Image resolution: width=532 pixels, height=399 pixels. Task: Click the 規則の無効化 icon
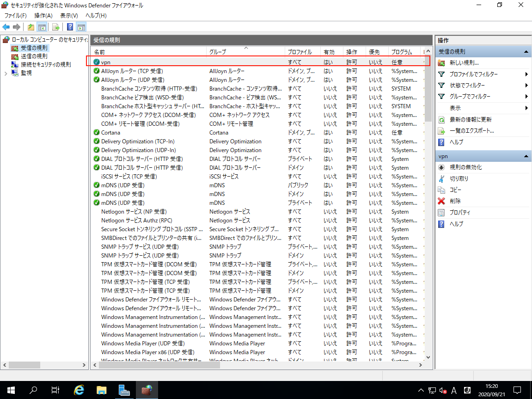(x=441, y=167)
